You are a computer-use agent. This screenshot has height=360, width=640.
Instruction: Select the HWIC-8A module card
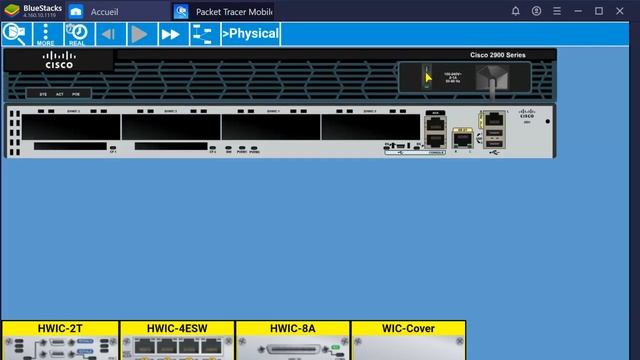tap(293, 340)
